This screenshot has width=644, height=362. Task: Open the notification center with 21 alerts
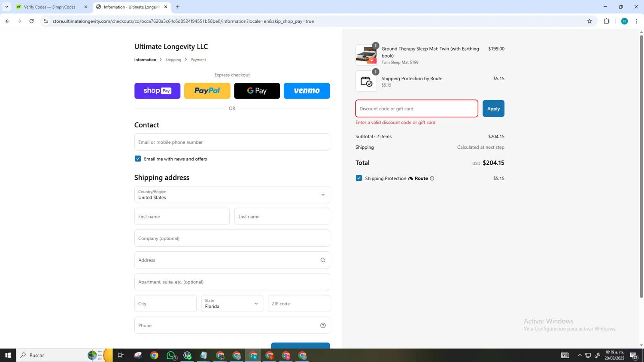point(634,355)
